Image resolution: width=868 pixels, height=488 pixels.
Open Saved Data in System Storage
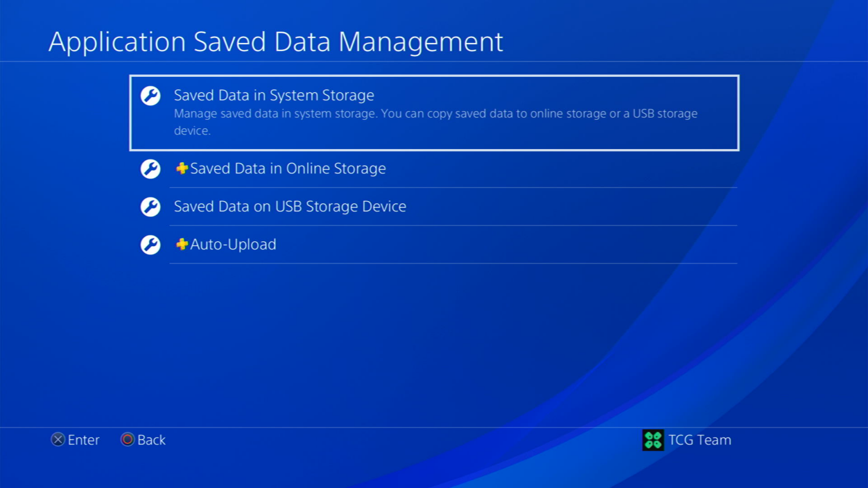(x=274, y=95)
